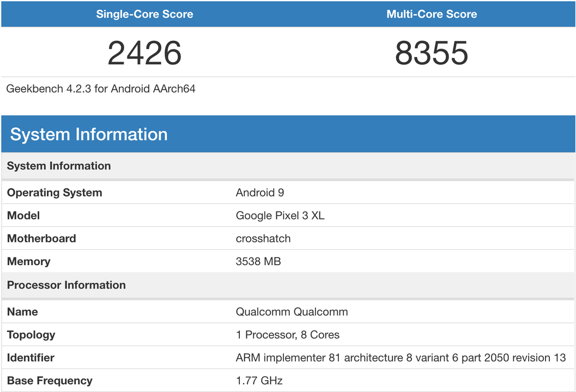Select the 1 Processor, 8 Cores value
This screenshot has height=392, width=576.
click(x=288, y=335)
